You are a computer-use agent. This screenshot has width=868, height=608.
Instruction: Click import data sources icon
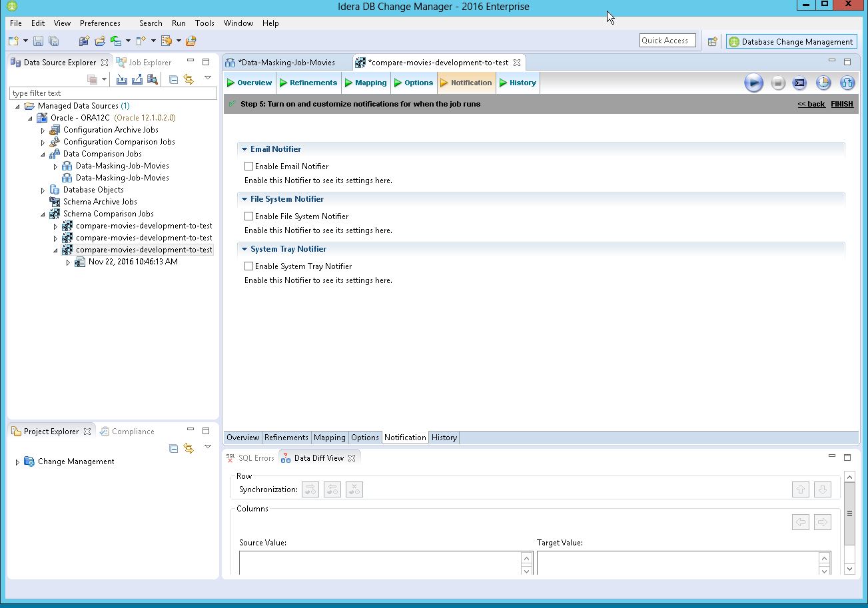point(121,79)
